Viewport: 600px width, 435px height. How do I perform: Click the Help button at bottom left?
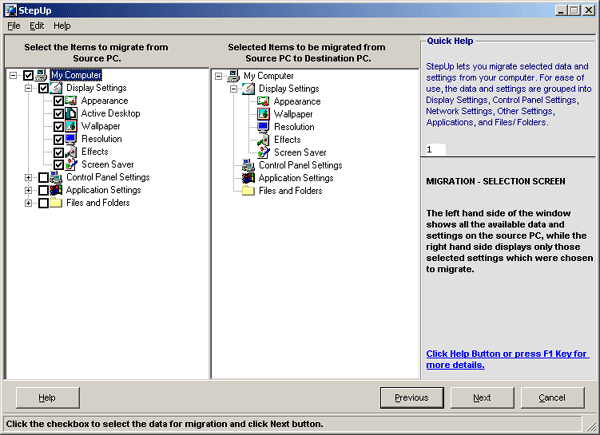48,398
